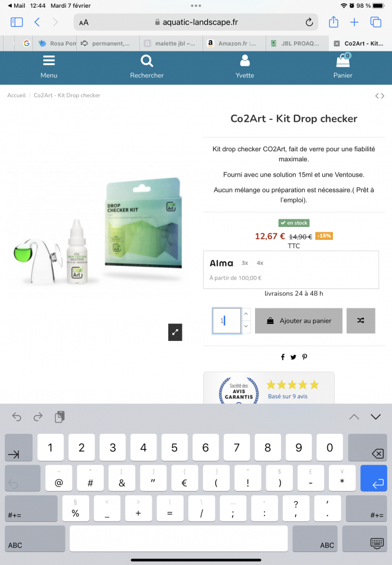
Task: Add product with Ajouter au panier
Action: point(299,321)
